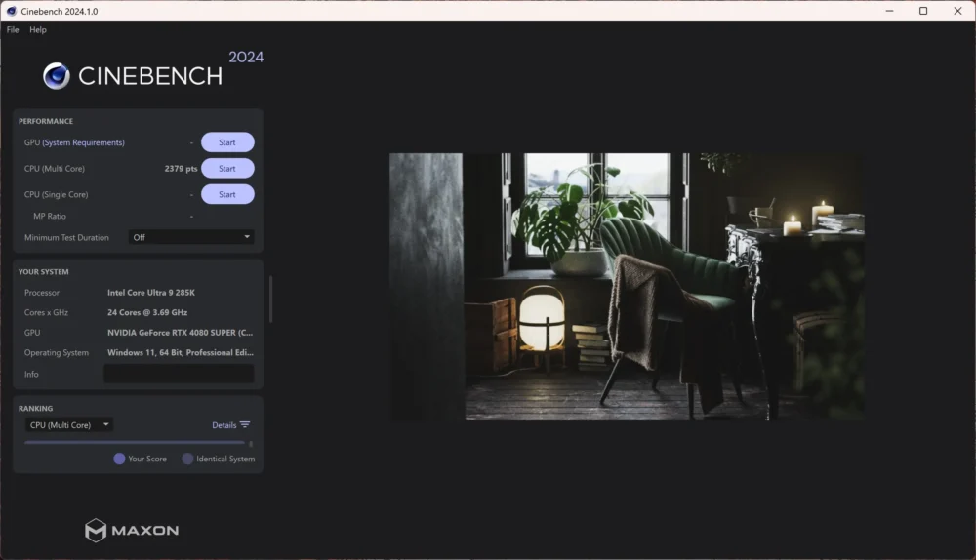Click the left panel vertical scrollbar
This screenshot has width=976, height=560.
point(270,300)
